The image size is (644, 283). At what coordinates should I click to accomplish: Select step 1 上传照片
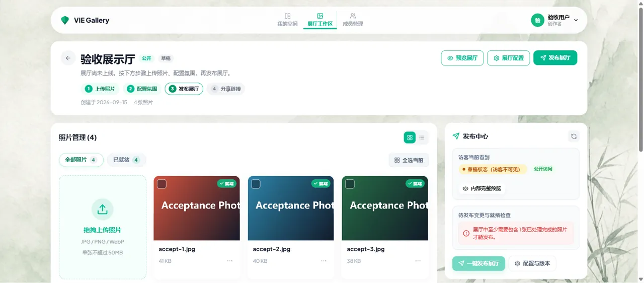tap(100, 89)
